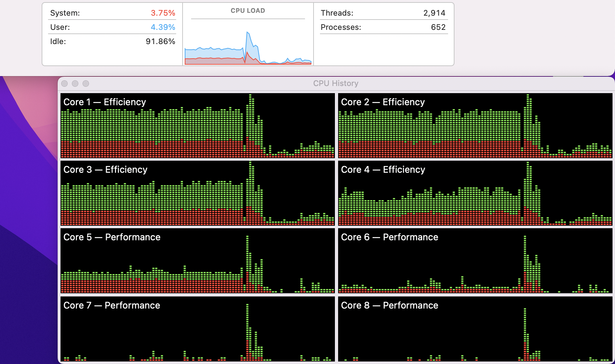Click the System: label
Image resolution: width=615 pixels, height=364 pixels.
pyautogui.click(x=65, y=13)
